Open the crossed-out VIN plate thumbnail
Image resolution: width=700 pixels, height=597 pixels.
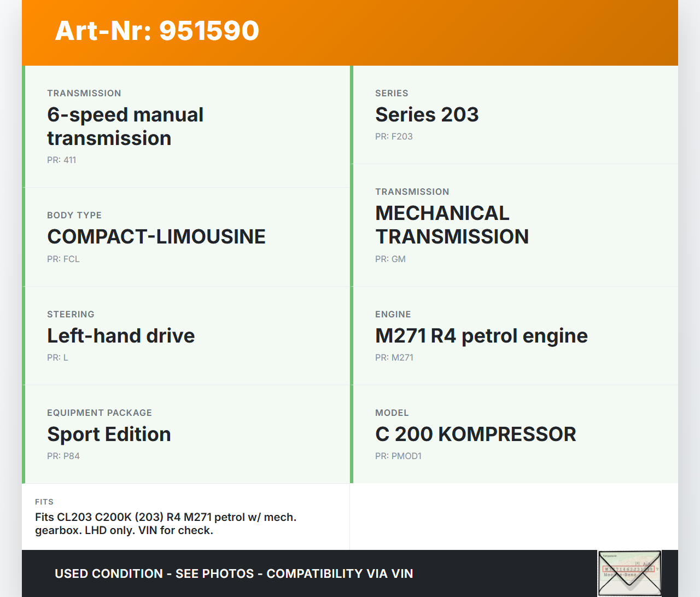click(x=629, y=573)
